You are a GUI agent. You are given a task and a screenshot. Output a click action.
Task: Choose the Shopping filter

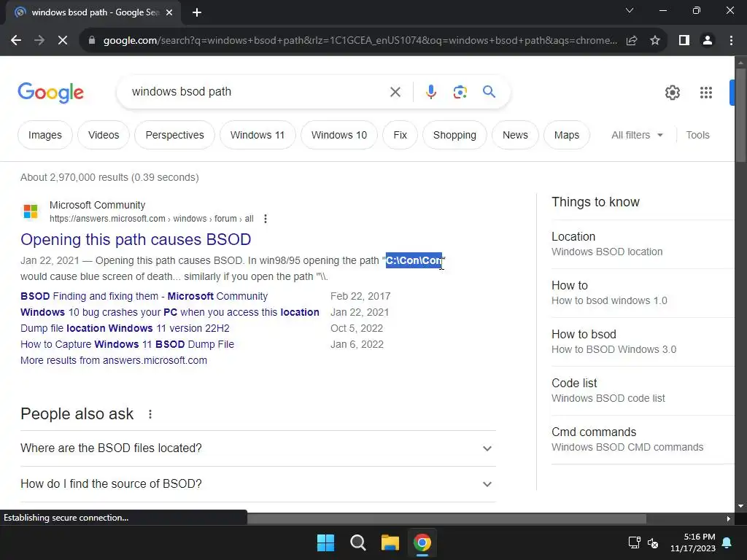pos(454,135)
